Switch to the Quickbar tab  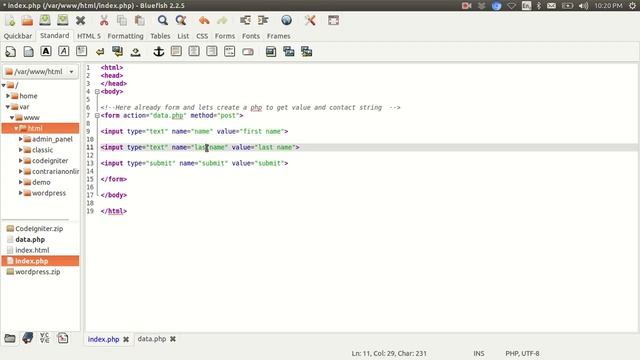point(18,36)
